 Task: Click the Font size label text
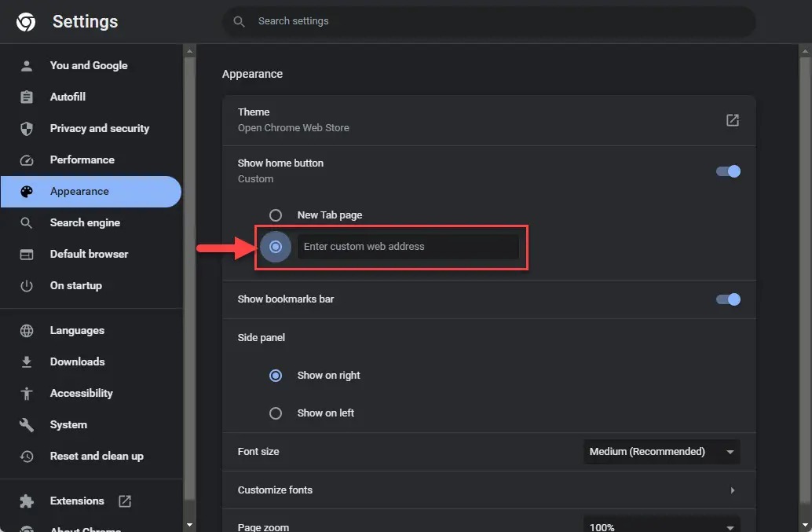[258, 452]
